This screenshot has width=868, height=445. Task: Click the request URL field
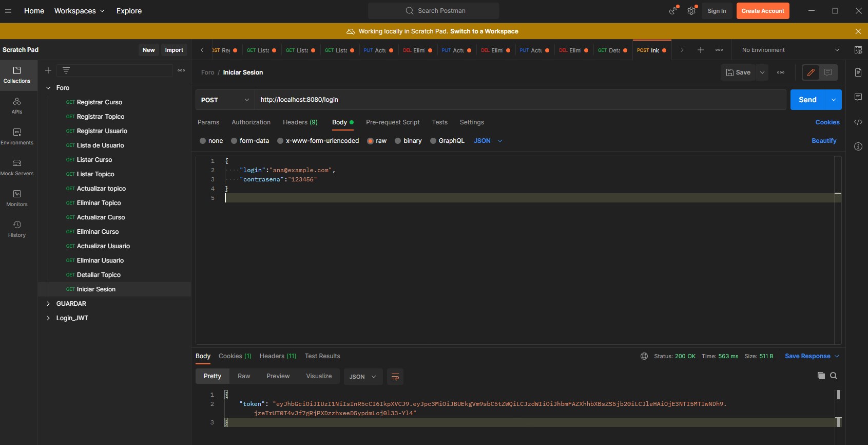pos(520,100)
